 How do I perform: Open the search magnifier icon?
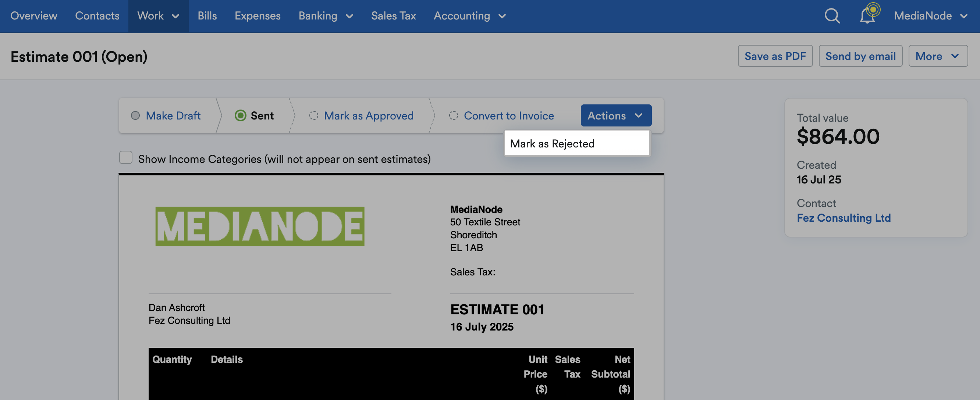[x=832, y=16]
